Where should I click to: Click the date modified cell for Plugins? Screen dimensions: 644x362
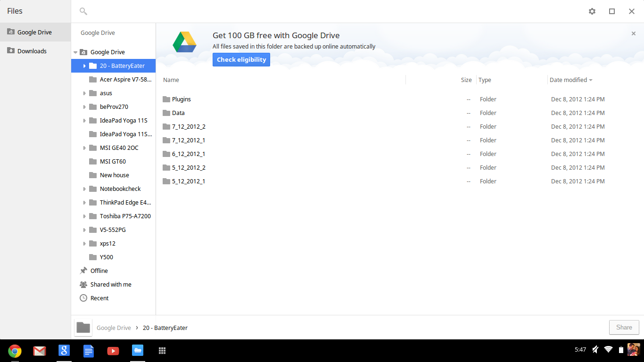click(x=578, y=99)
